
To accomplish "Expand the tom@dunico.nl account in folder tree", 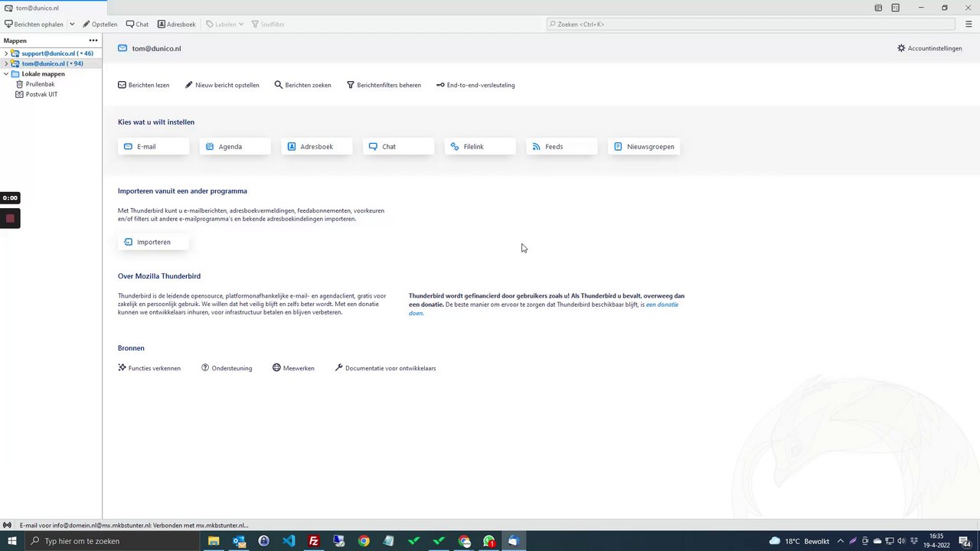I will 6,64.
